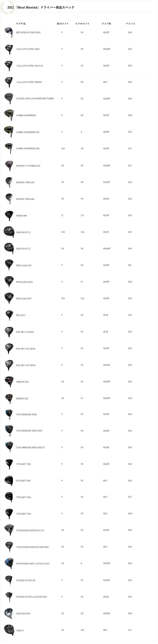The width and height of the screenshot is (158, 644).
Task: Click the TITLEIST TSI3 model name
Action: coord(24,497)
